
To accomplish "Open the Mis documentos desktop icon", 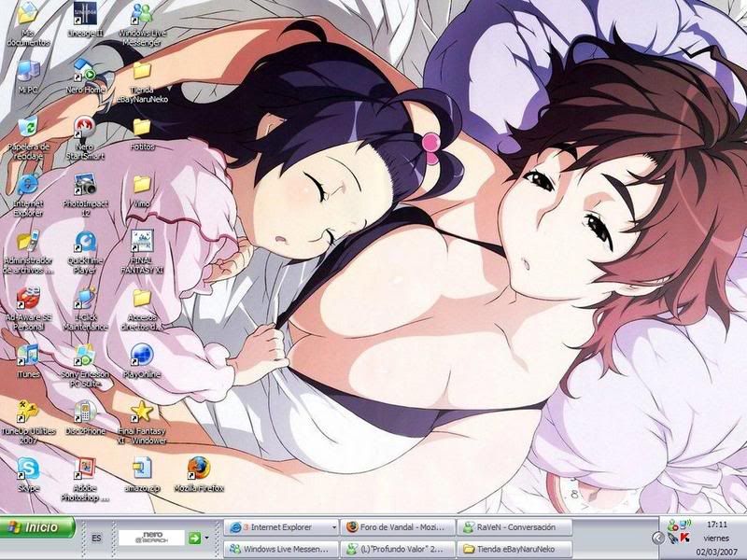I will 28,24.
